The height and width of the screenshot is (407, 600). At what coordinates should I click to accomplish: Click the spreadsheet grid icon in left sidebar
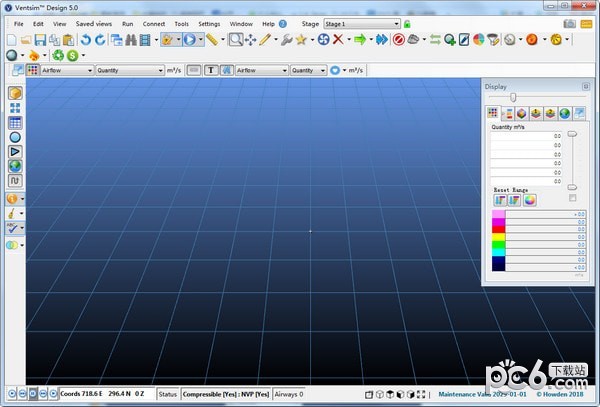coord(15,123)
